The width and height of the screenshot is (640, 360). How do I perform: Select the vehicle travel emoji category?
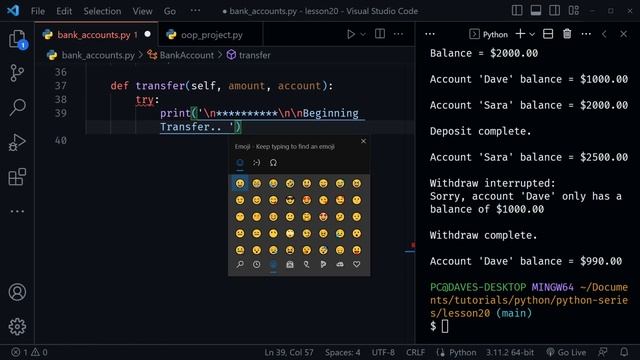pos(340,264)
